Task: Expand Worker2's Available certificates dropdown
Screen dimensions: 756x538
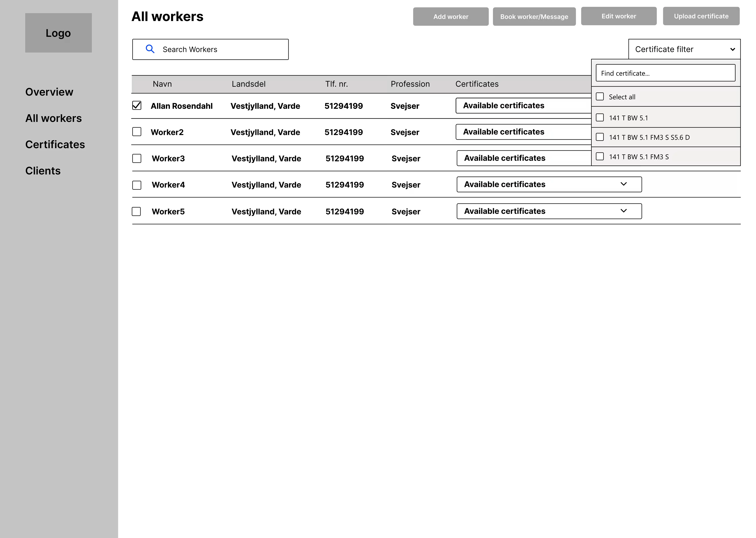Action: tap(523, 132)
